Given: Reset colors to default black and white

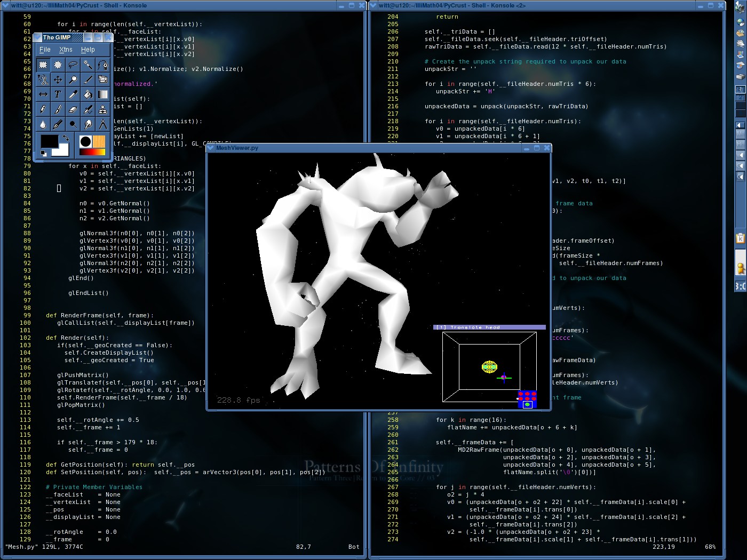Looking at the screenshot, I should (44, 154).
